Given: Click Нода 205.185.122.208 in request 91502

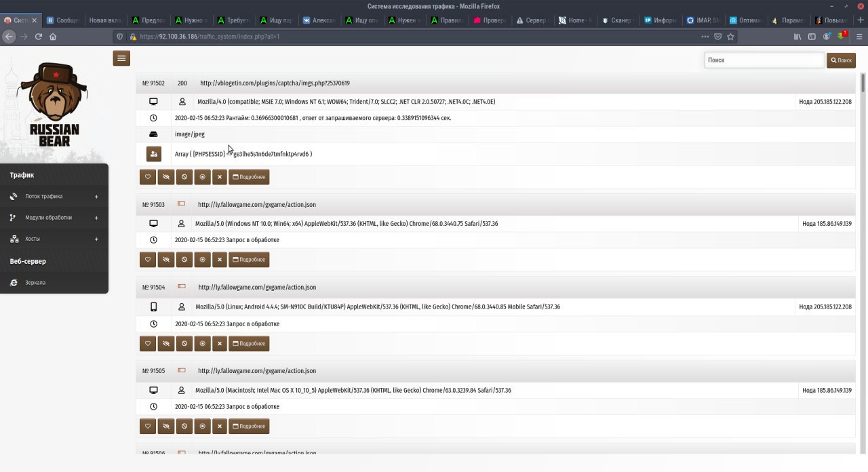Looking at the screenshot, I should click(x=825, y=102).
